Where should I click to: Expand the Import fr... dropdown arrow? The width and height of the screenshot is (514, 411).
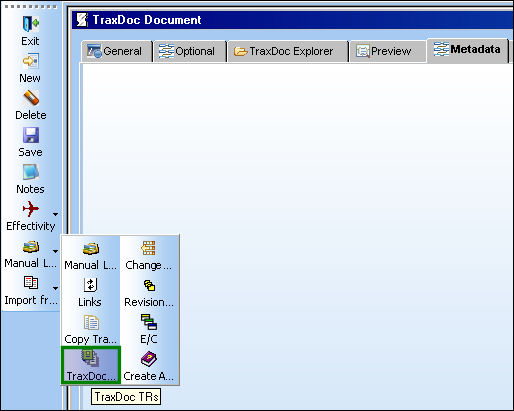tap(55, 288)
